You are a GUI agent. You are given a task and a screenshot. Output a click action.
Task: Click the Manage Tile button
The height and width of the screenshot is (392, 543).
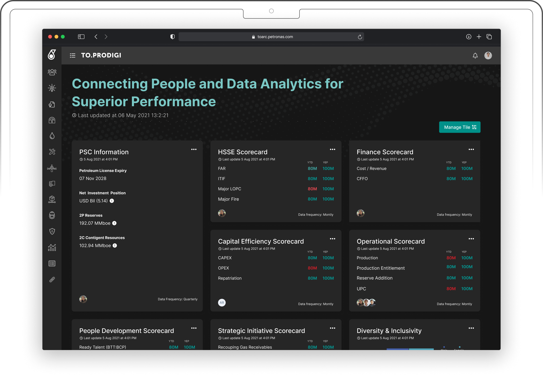(x=459, y=127)
